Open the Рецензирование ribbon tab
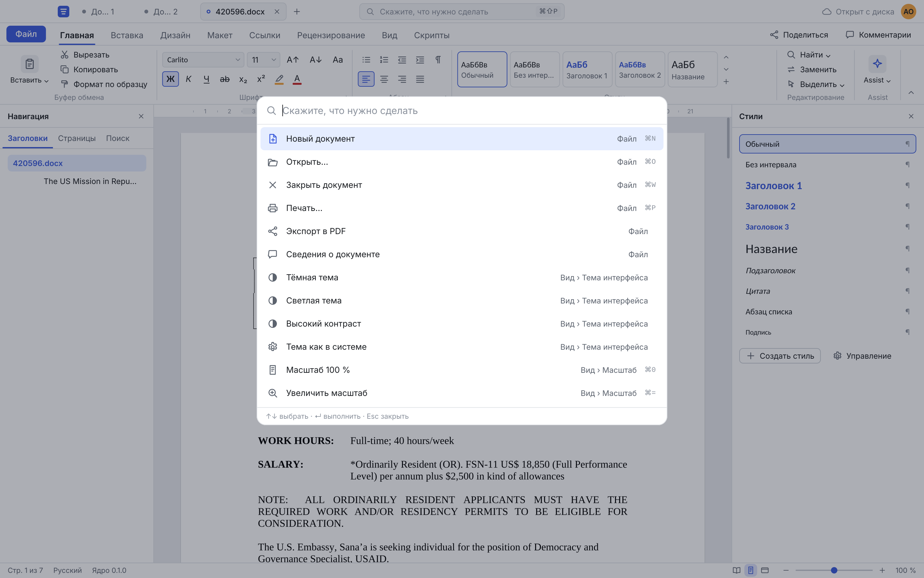Image resolution: width=924 pixels, height=578 pixels. (331, 35)
